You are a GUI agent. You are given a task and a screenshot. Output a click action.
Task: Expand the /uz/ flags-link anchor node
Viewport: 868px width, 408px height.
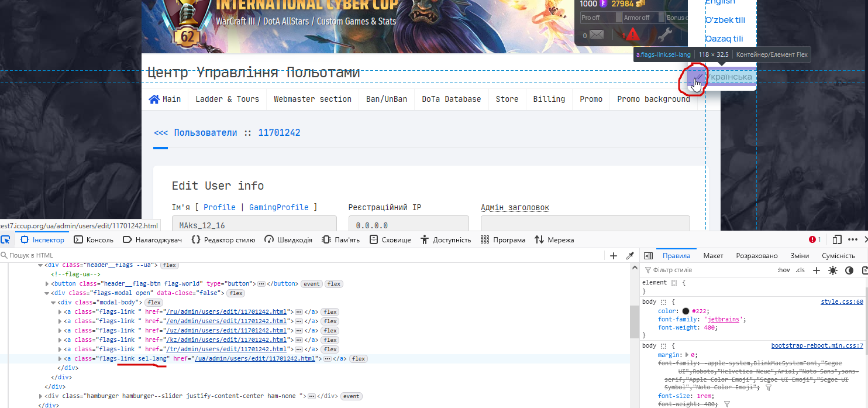[x=60, y=331]
